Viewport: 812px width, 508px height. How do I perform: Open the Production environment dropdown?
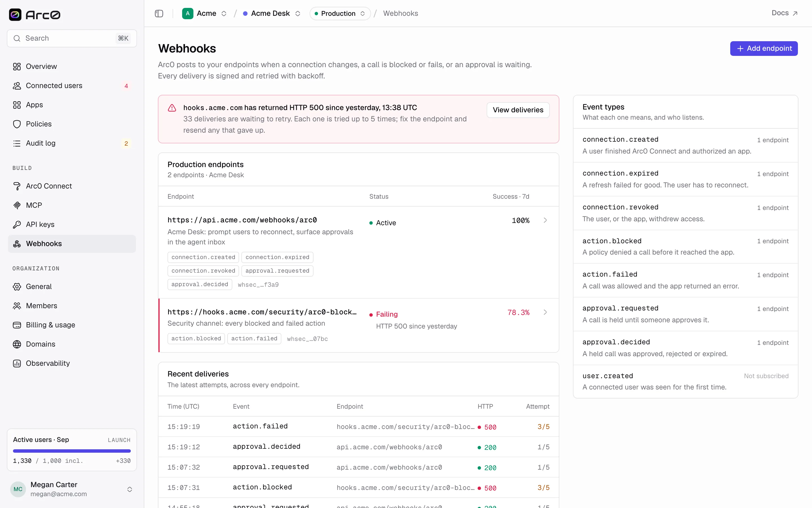coord(340,14)
